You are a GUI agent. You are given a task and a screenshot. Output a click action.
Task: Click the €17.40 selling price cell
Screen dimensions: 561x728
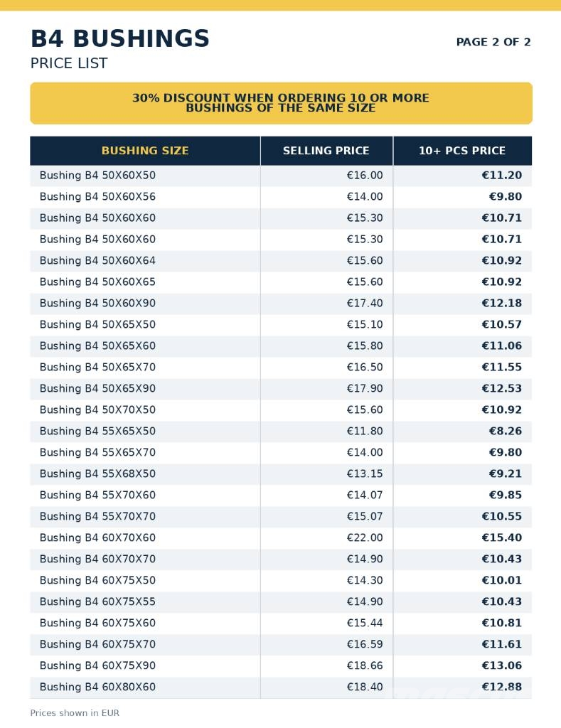point(365,303)
